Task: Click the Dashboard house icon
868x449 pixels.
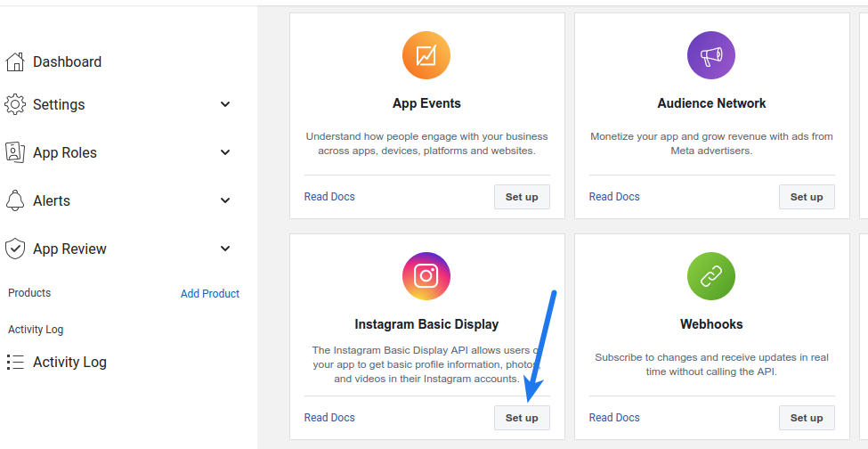Action: [x=15, y=62]
